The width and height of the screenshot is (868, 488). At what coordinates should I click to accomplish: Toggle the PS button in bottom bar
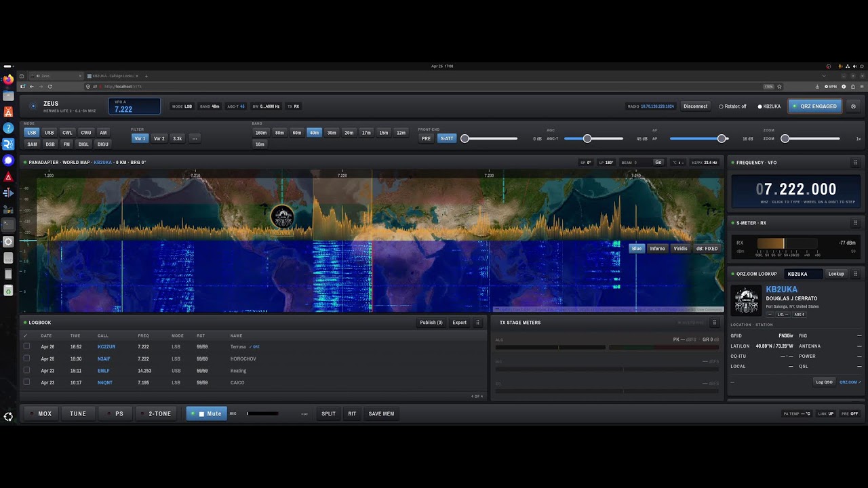point(115,413)
